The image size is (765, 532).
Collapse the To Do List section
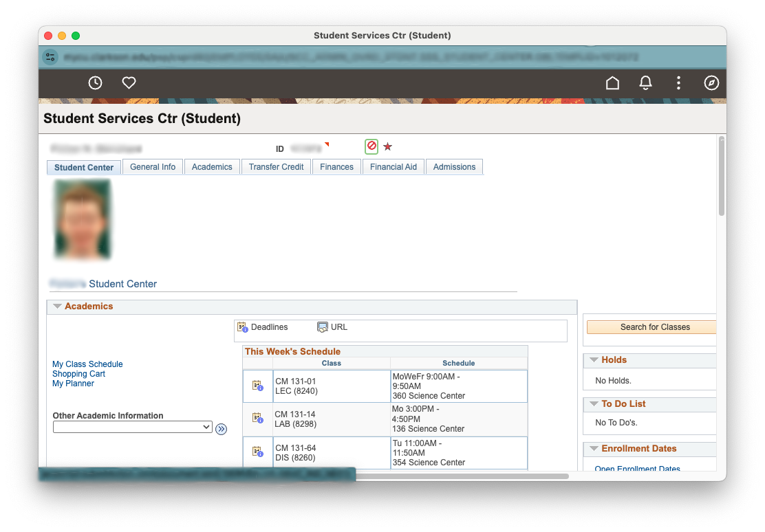tap(593, 404)
